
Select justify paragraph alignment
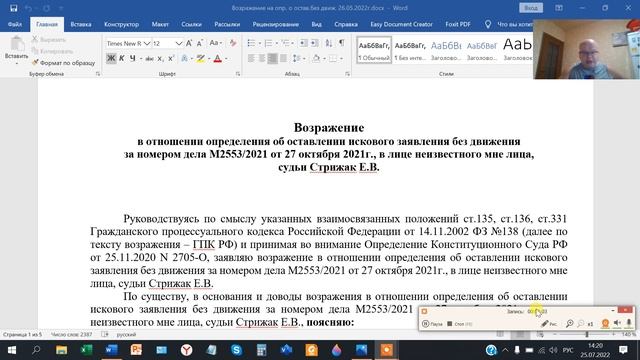pyautogui.click(x=283, y=59)
